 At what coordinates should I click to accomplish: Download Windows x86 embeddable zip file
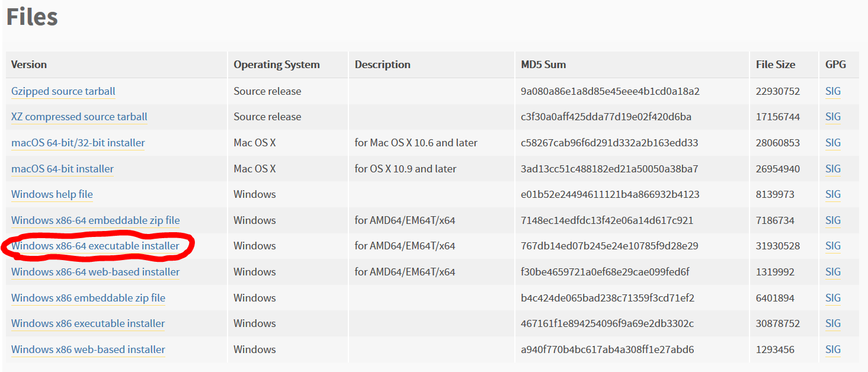pyautogui.click(x=88, y=298)
